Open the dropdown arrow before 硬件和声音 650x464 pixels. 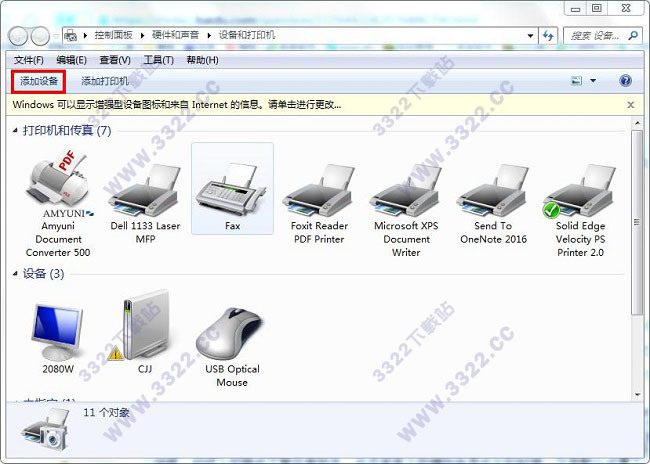[x=142, y=36]
